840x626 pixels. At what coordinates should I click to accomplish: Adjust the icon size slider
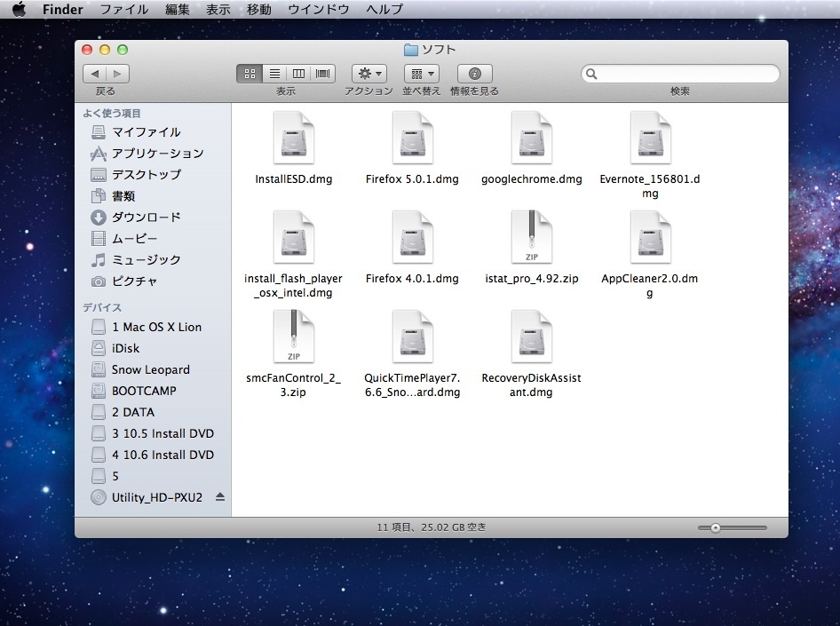click(716, 527)
